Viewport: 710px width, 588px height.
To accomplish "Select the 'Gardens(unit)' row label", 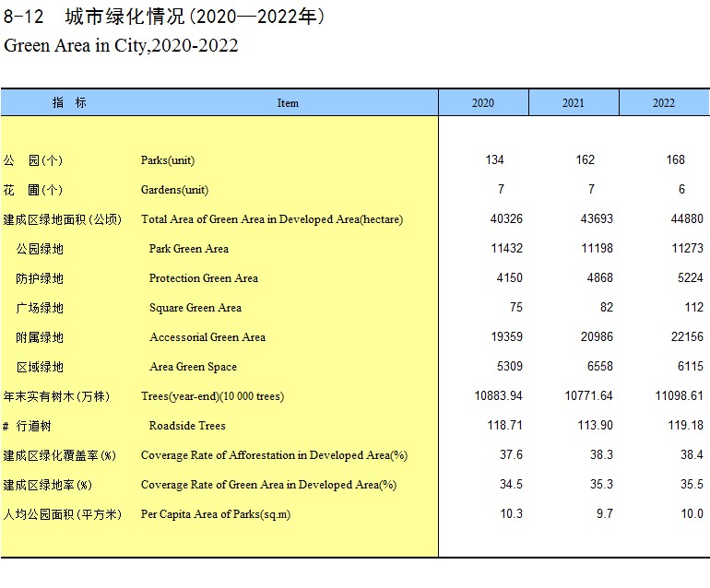I will click(174, 190).
